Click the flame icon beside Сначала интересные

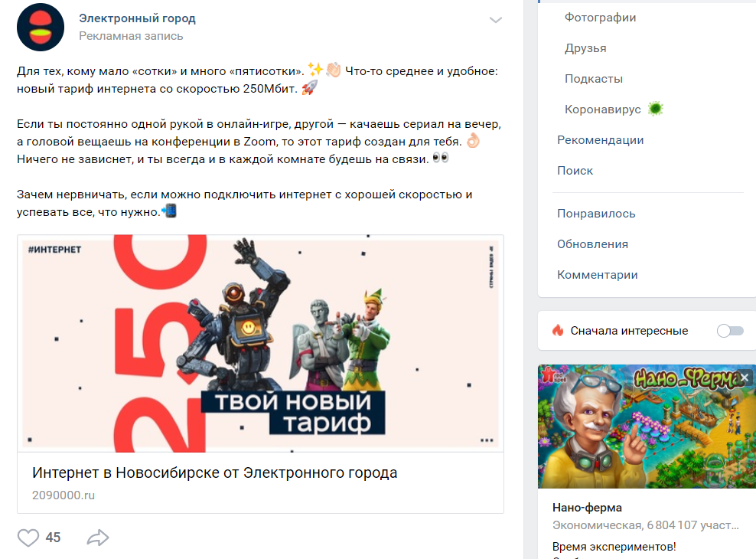tap(558, 331)
